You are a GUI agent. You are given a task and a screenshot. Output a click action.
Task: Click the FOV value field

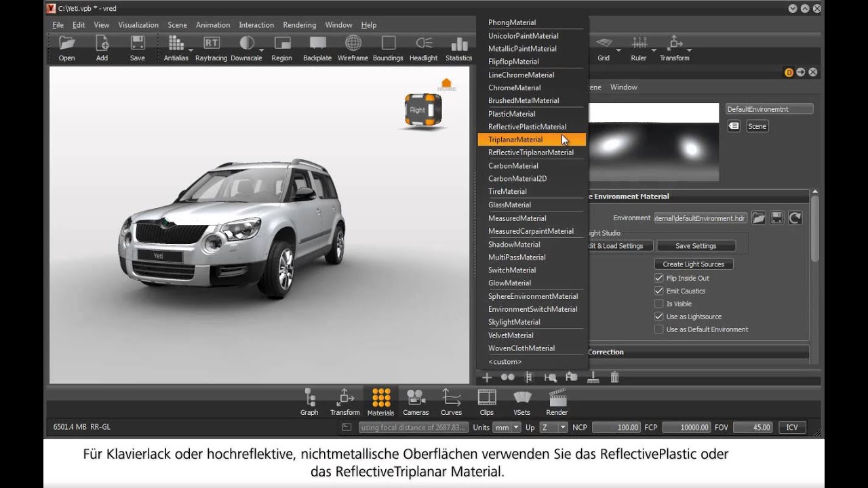tap(753, 428)
